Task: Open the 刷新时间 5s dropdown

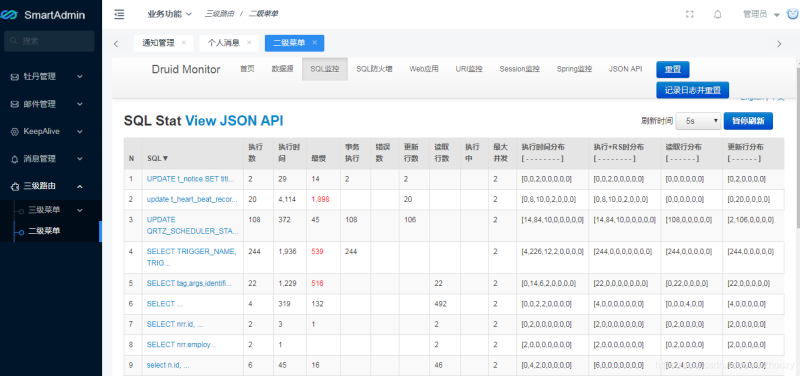Action: pyautogui.click(x=698, y=121)
